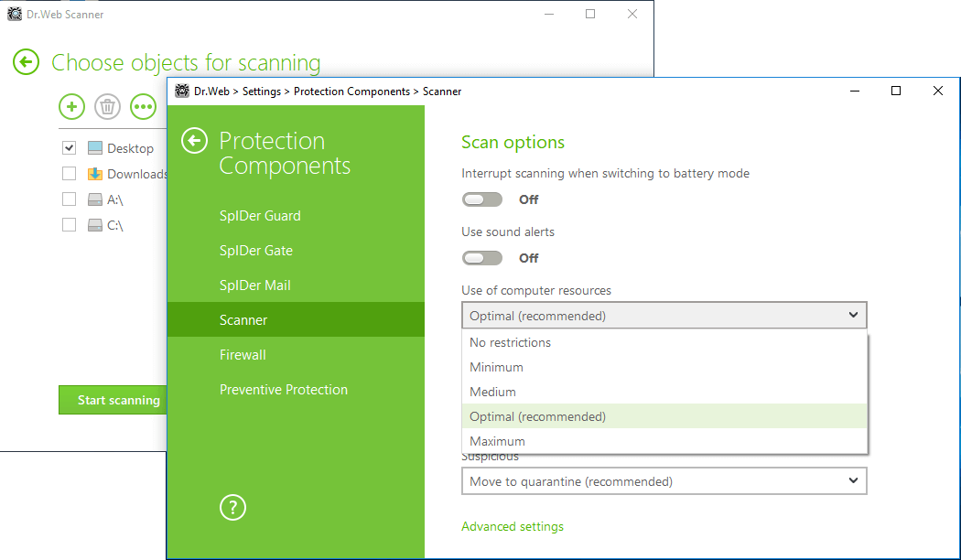The image size is (961, 560).
Task: Click the Downloads folder icon
Action: tap(95, 173)
